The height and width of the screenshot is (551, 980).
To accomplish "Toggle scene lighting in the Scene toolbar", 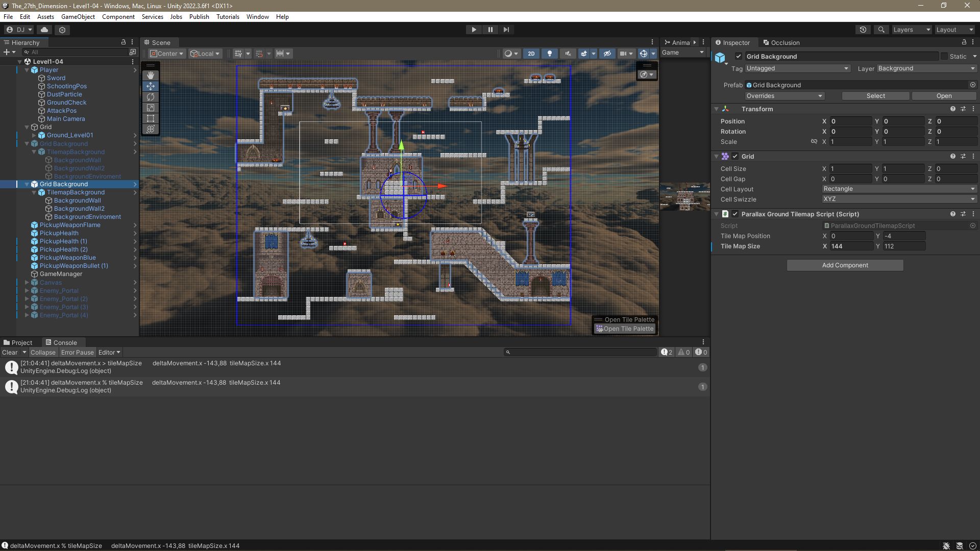I will (x=550, y=53).
